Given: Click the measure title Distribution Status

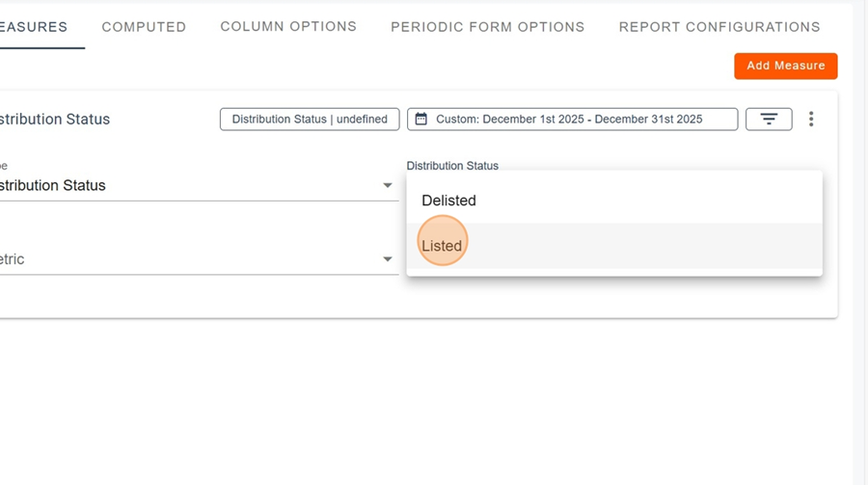Looking at the screenshot, I should [x=55, y=120].
